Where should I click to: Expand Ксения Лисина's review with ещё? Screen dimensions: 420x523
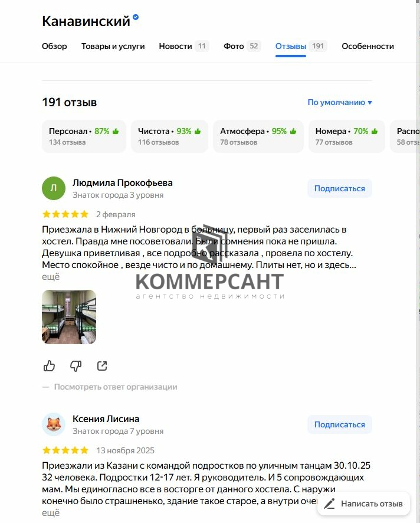pos(51,512)
